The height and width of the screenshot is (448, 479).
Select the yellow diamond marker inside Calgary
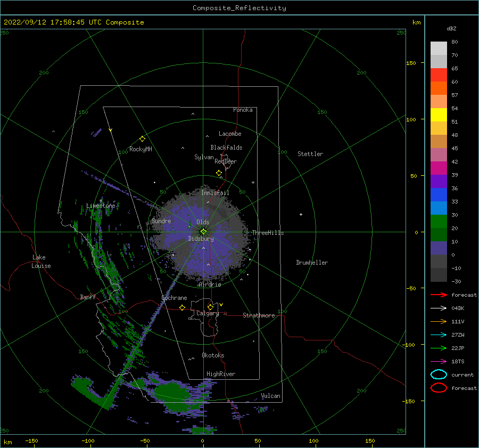[x=210, y=307]
